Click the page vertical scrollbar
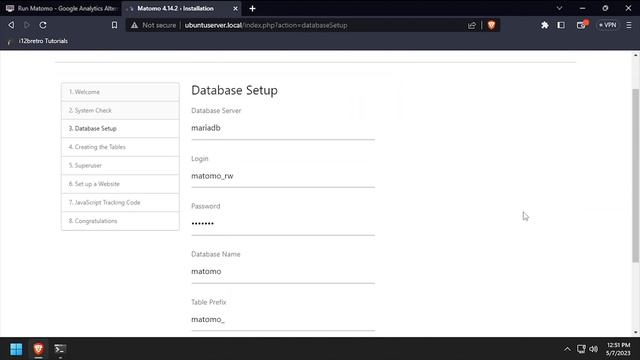 pos(636,176)
